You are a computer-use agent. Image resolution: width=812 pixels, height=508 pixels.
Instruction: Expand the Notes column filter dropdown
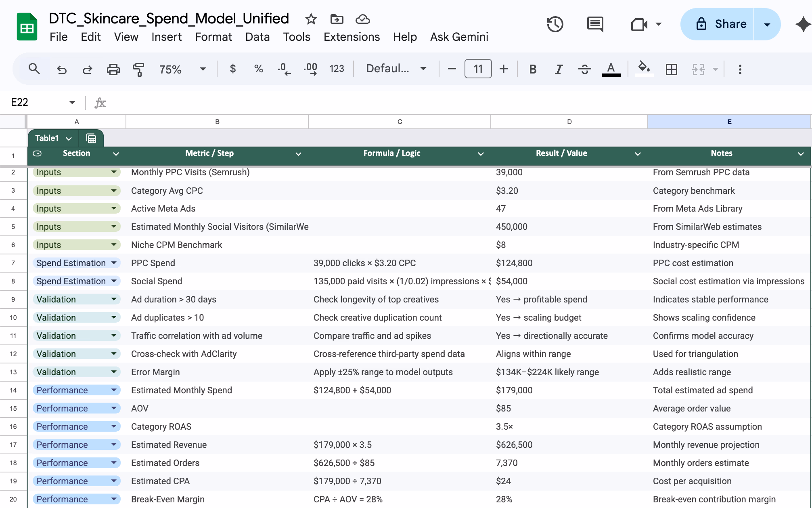pos(802,154)
